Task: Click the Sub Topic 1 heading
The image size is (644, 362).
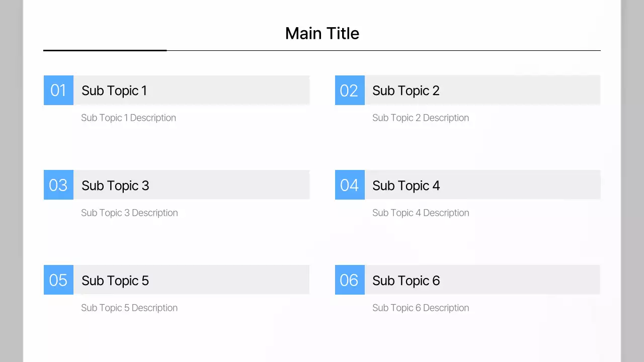Action: [x=114, y=90]
